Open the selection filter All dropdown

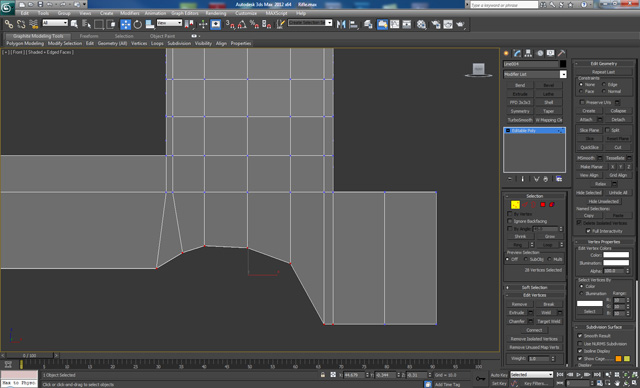(55, 23)
